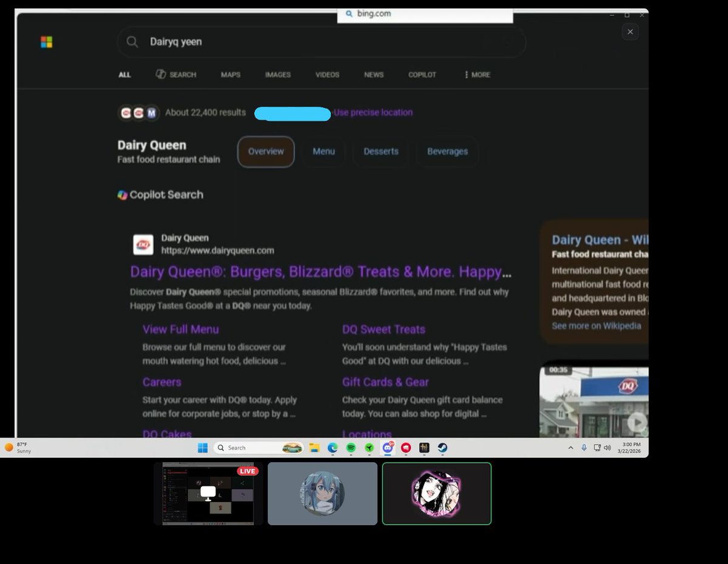Open File Explorer from the taskbar
Viewport: 728px width, 564px height.
pos(314,448)
